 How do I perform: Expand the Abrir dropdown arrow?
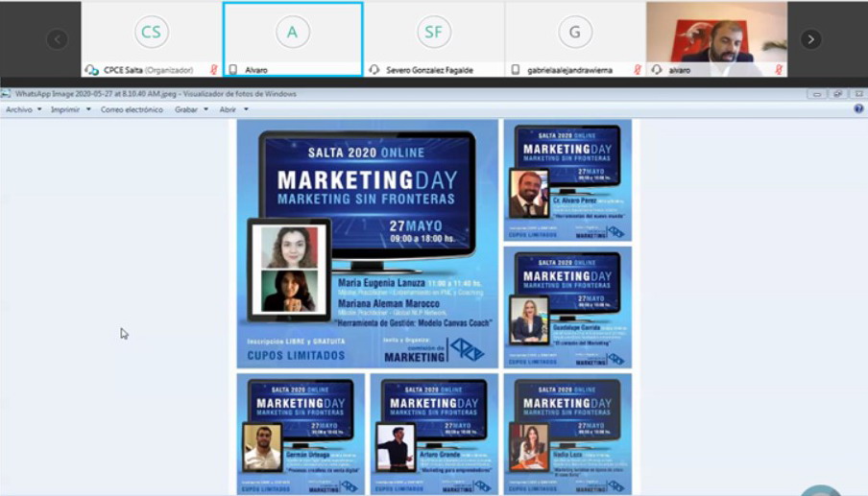click(247, 109)
